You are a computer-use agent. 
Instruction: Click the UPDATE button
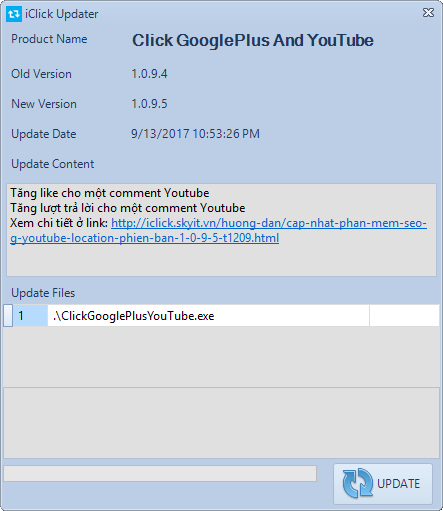coord(383,484)
